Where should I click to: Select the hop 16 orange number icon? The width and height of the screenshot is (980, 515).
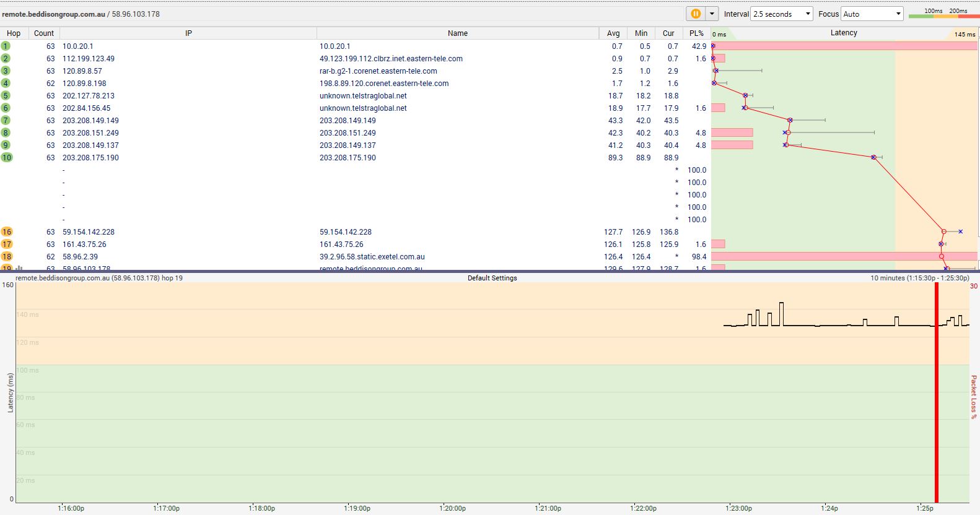6,232
